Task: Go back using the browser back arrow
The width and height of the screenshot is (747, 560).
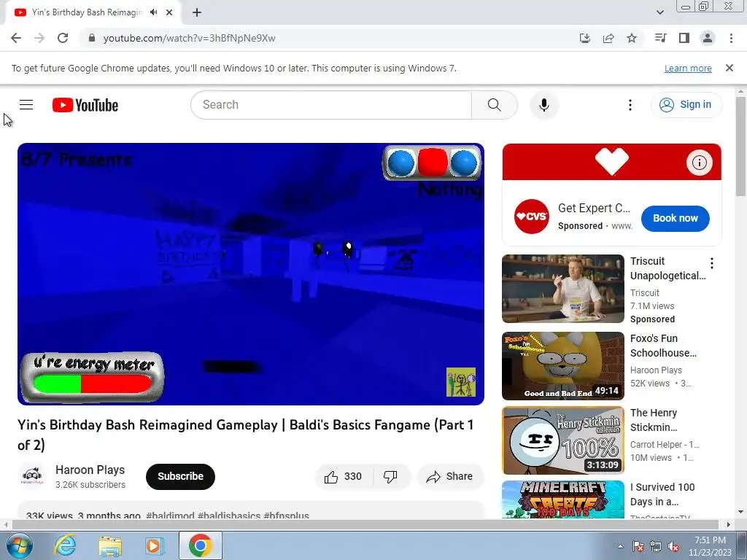Action: [x=16, y=38]
